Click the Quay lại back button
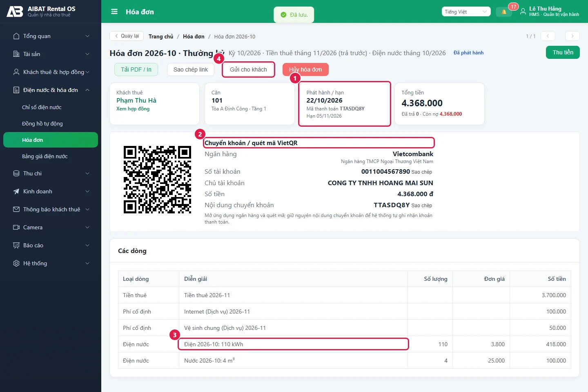 point(127,36)
